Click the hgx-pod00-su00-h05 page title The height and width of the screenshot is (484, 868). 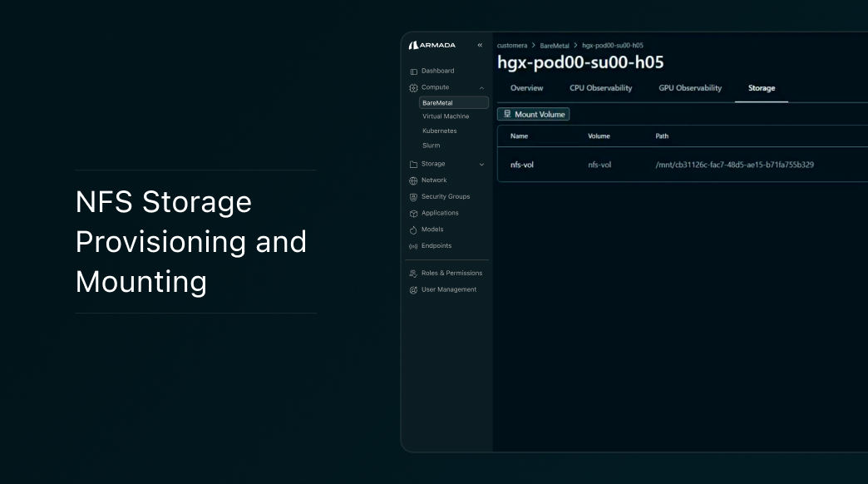pyautogui.click(x=580, y=62)
